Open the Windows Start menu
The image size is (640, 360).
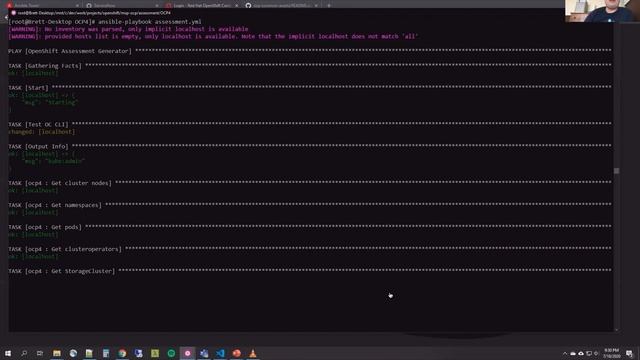(8, 353)
